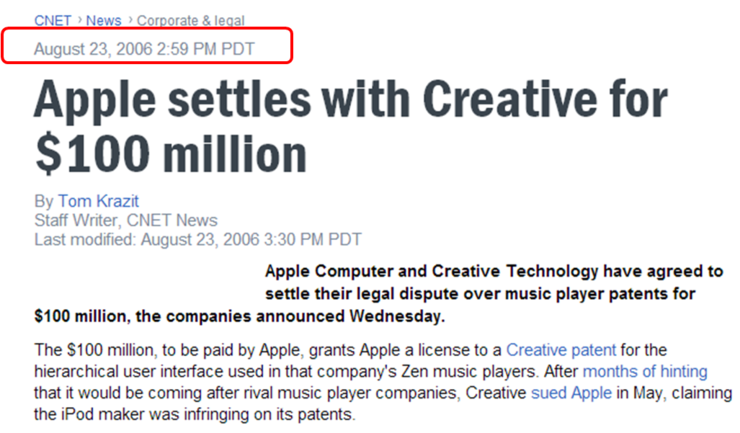Click the arrow before Corporate & legal
Image resolution: width=740 pixels, height=433 pixels.
tap(129, 20)
